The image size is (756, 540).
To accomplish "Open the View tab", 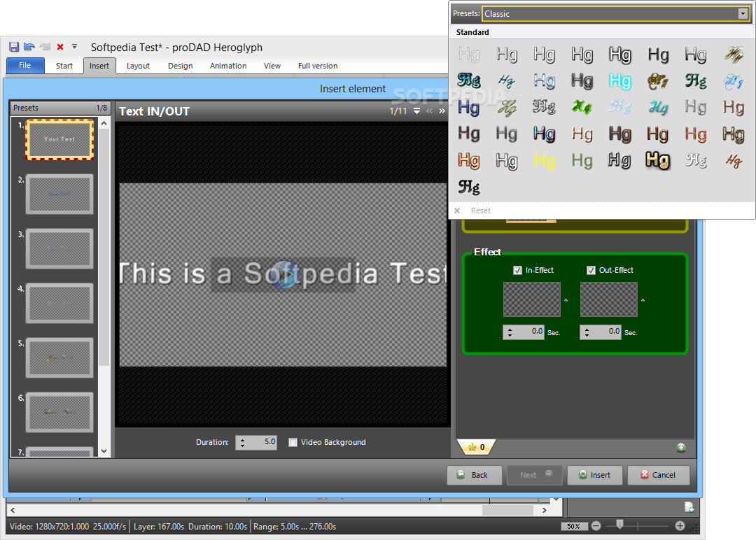I will (272, 66).
